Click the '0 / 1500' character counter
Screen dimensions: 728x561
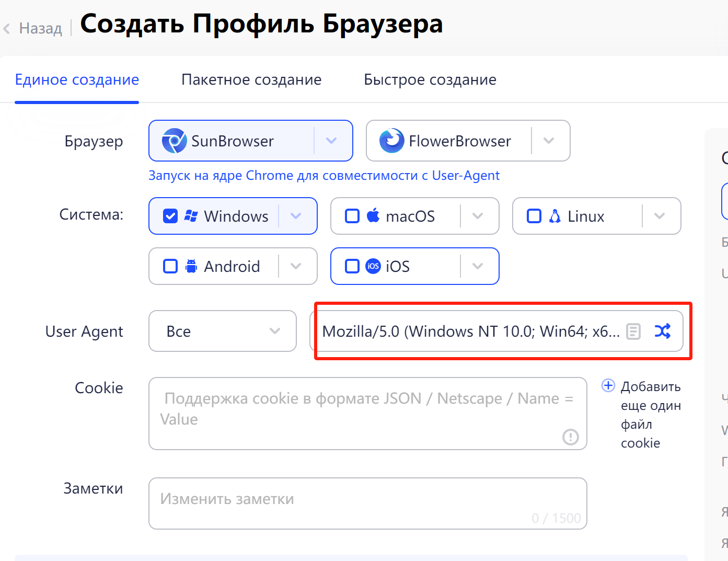click(x=556, y=518)
